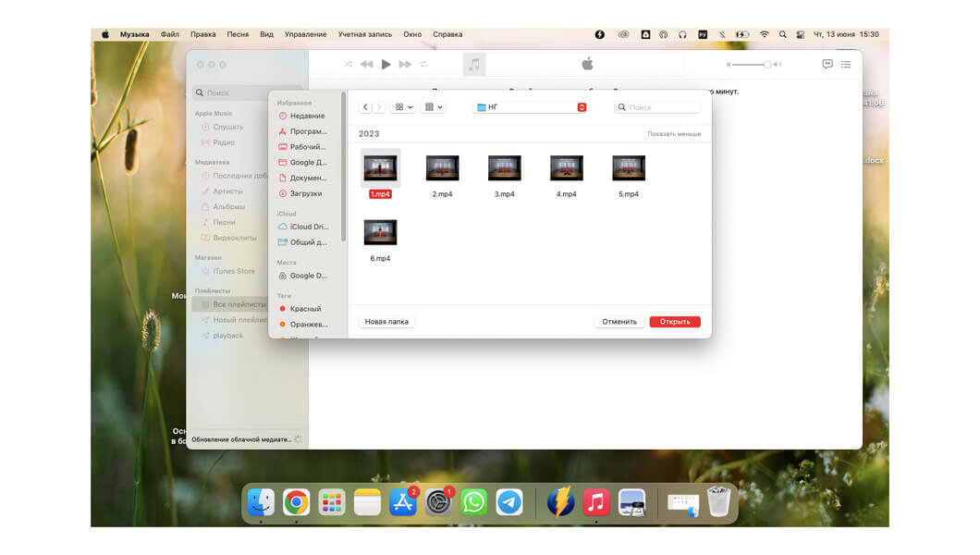The width and height of the screenshot is (980, 555).
Task: Open the Окно menu
Action: tap(412, 34)
